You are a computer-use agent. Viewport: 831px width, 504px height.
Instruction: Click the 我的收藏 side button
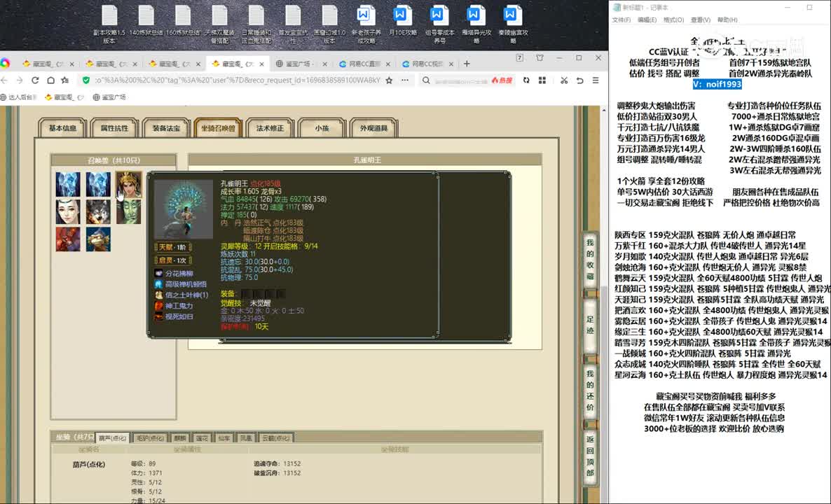[590, 260]
